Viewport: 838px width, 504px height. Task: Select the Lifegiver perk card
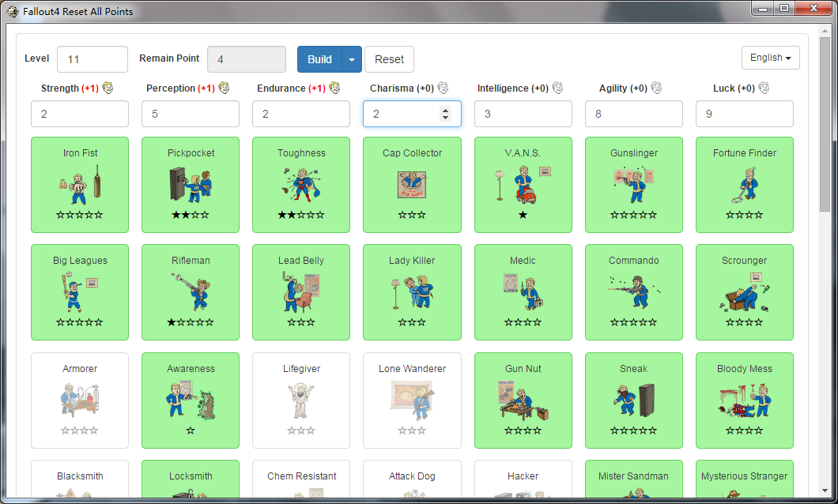pyautogui.click(x=301, y=401)
